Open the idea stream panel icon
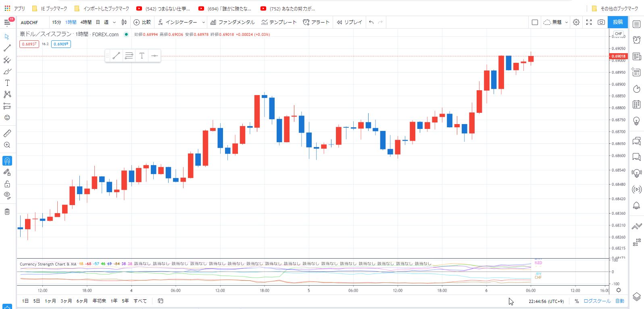The image size is (644, 309). (x=636, y=173)
